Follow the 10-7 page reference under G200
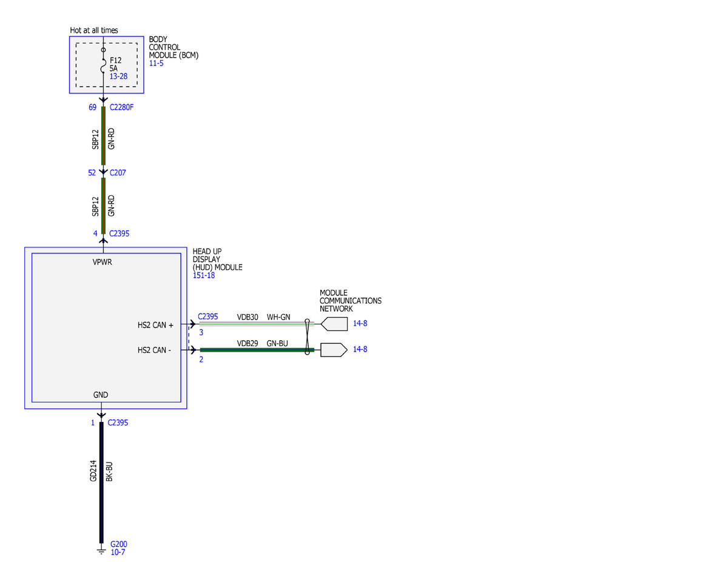The height and width of the screenshot is (562, 728). click(x=118, y=552)
